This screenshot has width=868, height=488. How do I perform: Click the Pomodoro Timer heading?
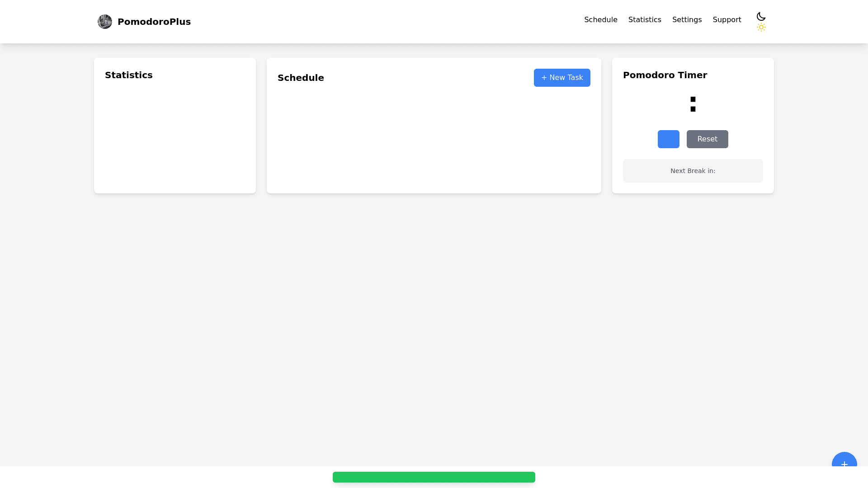[665, 75]
